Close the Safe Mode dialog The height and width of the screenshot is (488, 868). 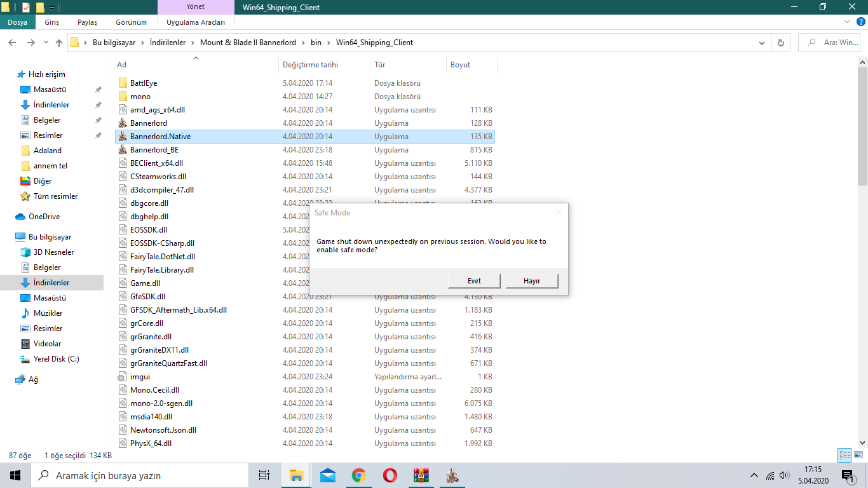(x=559, y=213)
